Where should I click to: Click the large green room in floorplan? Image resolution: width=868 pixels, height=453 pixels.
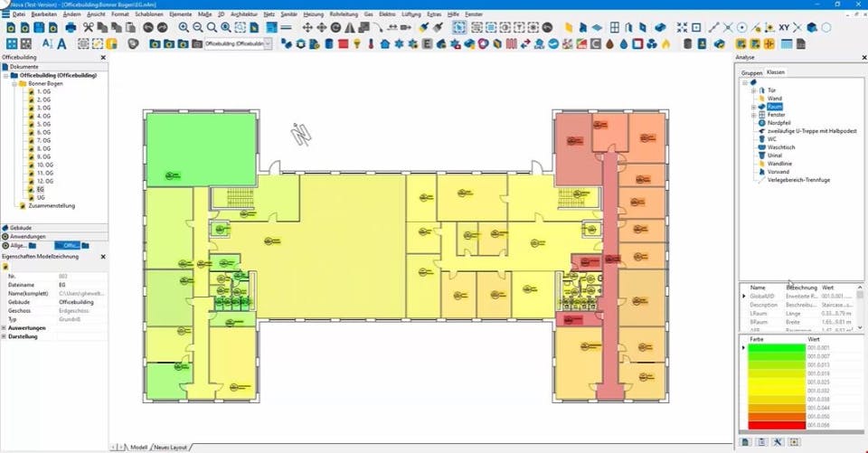201,149
